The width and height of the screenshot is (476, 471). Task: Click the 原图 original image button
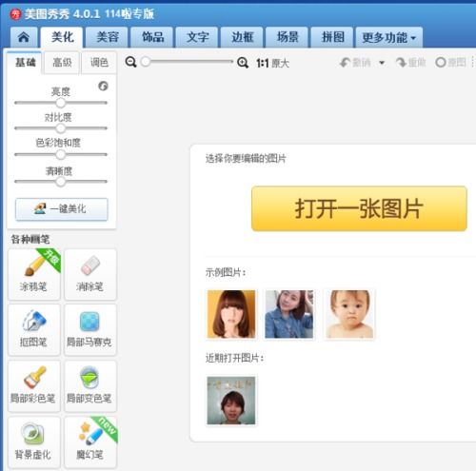tap(450, 63)
